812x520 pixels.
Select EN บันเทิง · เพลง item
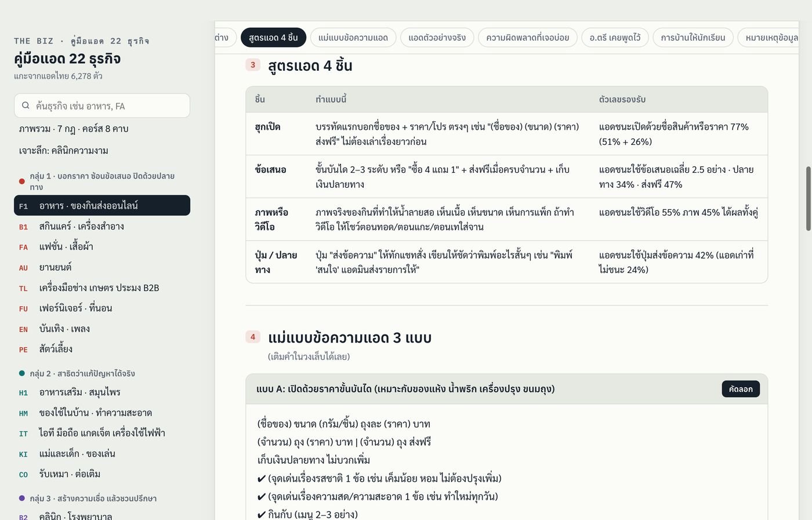click(x=102, y=329)
